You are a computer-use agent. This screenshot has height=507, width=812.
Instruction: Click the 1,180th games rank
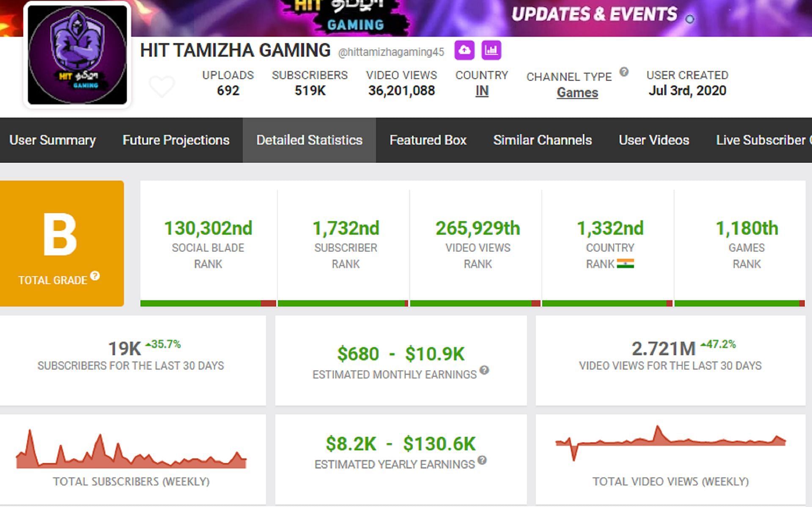[747, 228]
